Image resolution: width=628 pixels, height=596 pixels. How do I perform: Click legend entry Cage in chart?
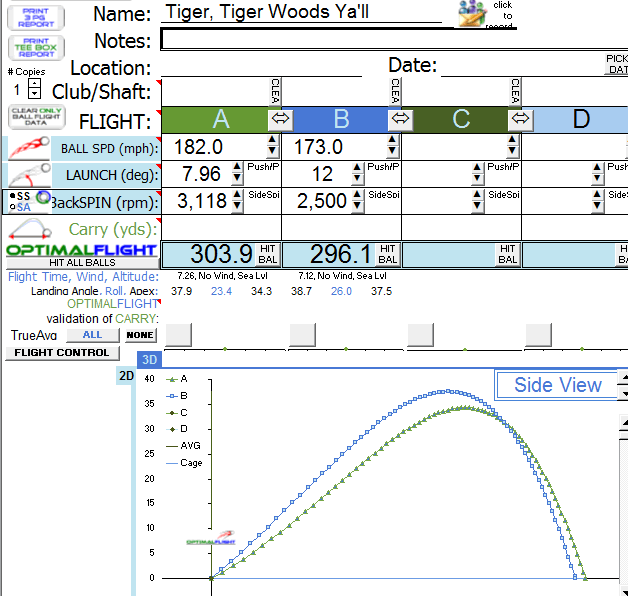(x=184, y=463)
